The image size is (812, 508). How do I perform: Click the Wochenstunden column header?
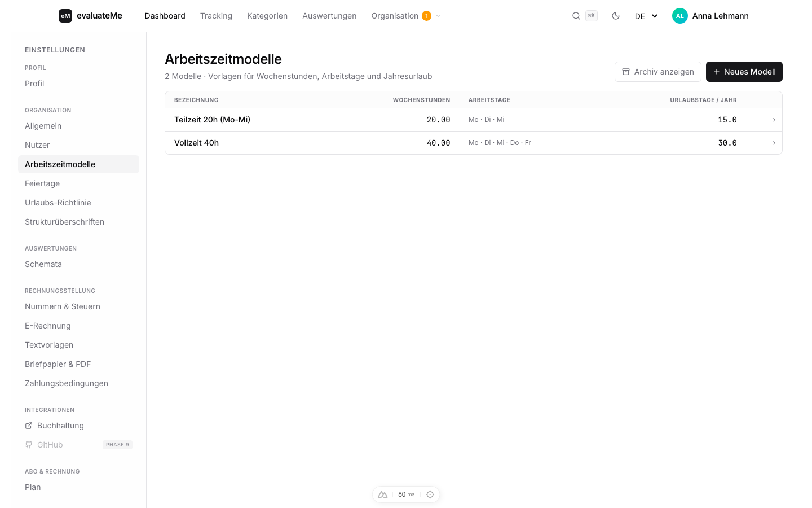click(421, 100)
